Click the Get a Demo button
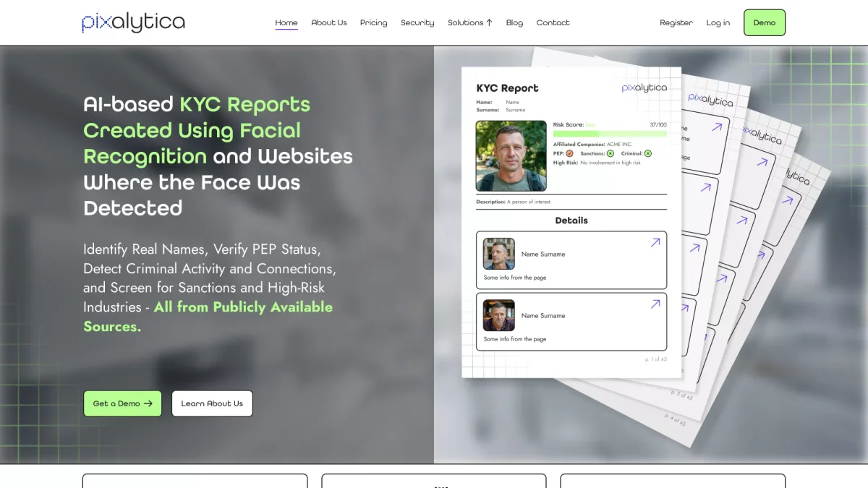868x488 pixels. [122, 403]
